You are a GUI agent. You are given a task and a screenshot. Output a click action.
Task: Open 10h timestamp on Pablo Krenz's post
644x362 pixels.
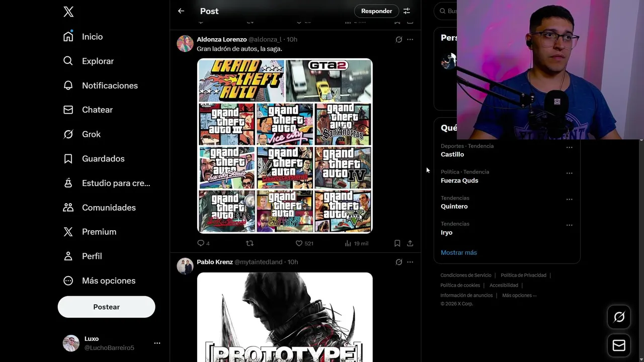point(293,262)
